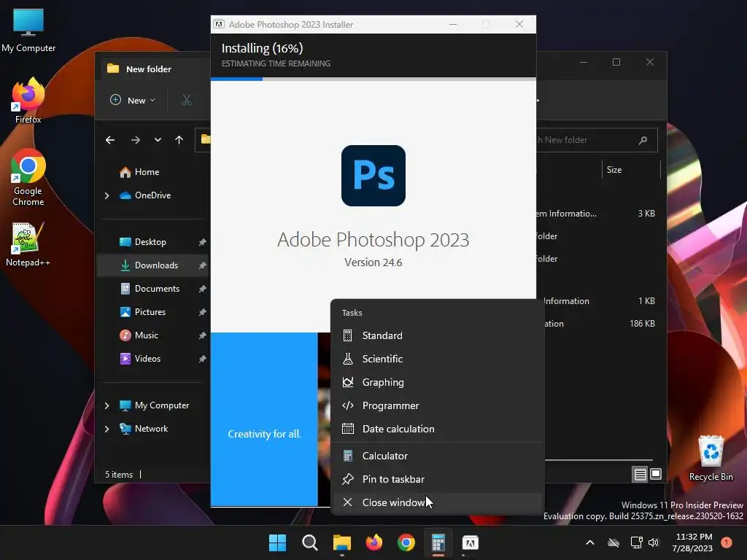Screen dimensions: 747x560
Task: Launch Google Chrome from taskbar
Action: pyautogui.click(x=406, y=542)
